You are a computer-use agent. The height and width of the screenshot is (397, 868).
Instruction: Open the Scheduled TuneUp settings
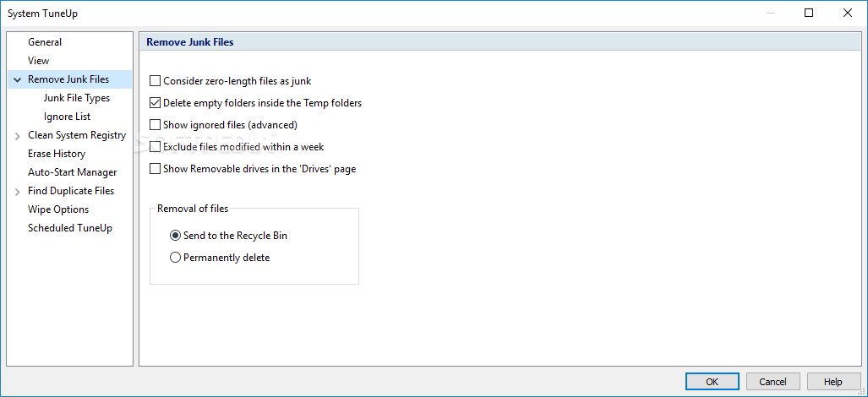coord(70,228)
